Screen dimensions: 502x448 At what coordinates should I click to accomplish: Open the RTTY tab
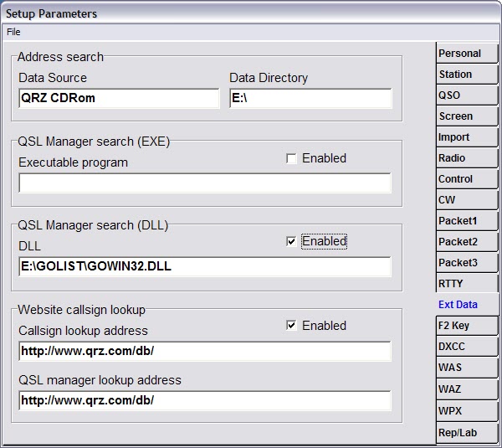[467, 283]
